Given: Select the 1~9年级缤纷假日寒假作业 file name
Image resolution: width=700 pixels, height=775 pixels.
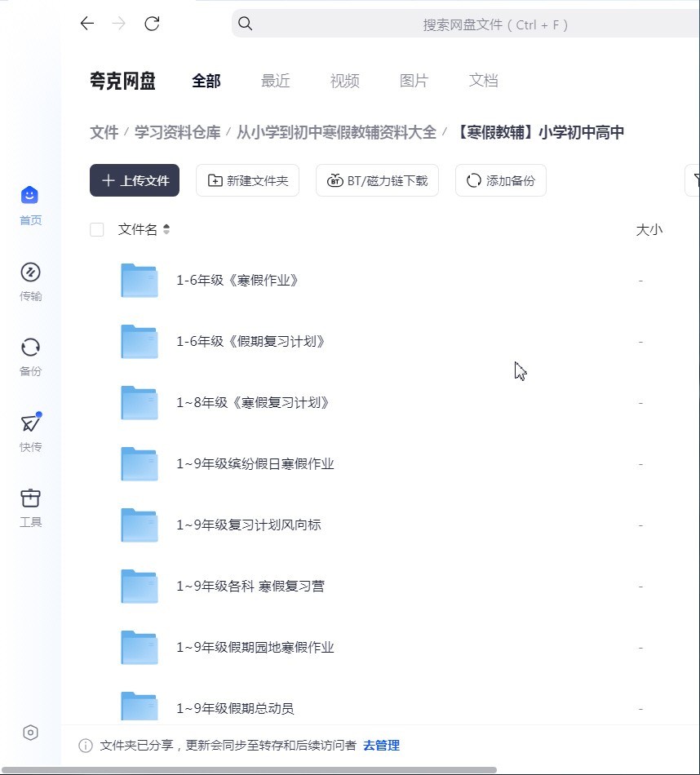Looking at the screenshot, I should click(255, 463).
